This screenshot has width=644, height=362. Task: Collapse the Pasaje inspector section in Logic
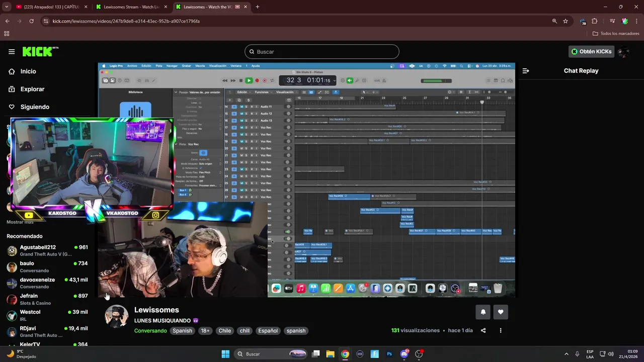[176, 92]
